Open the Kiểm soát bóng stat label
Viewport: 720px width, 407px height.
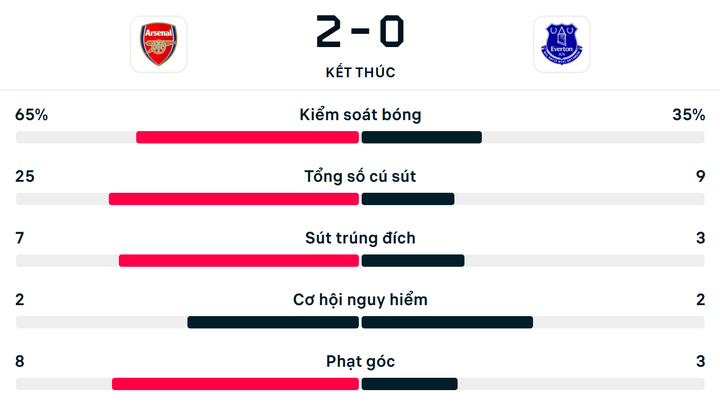pyautogui.click(x=360, y=115)
